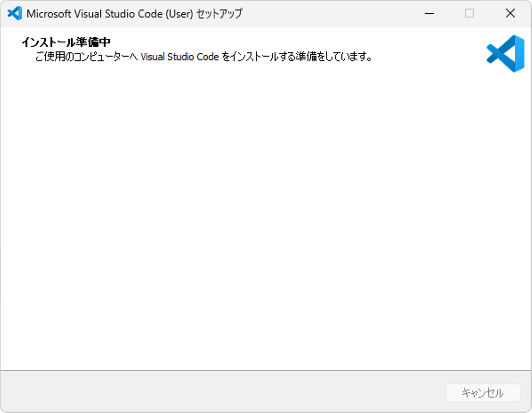Click the インストール準備中 heading
This screenshot has height=413, width=532.
point(66,42)
